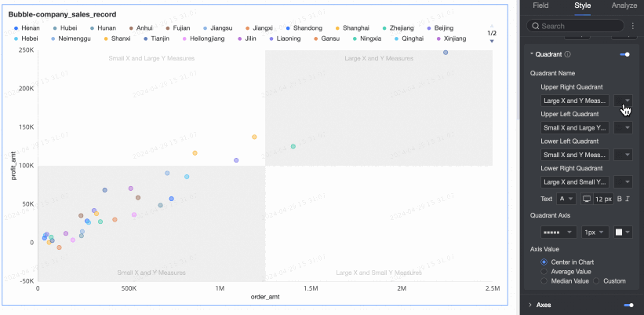Click the monitor icon beside font size
This screenshot has width=644, height=315.
(x=585, y=200)
